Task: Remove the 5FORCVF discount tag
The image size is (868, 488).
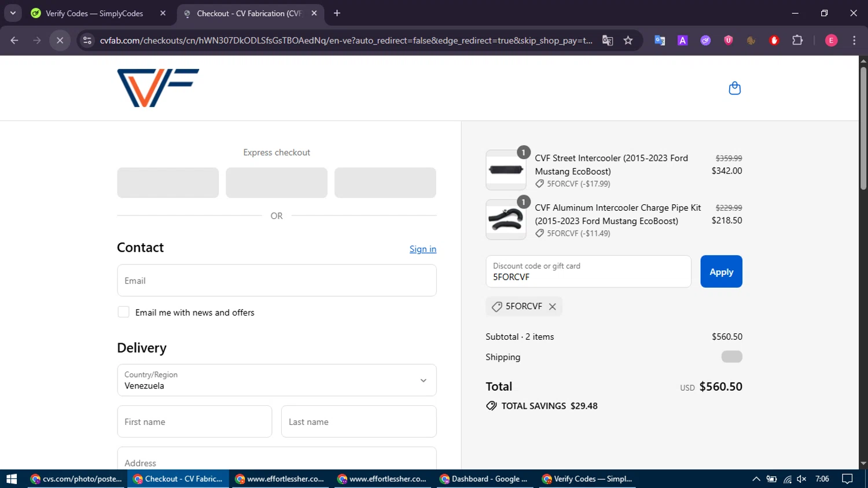Action: point(553,307)
